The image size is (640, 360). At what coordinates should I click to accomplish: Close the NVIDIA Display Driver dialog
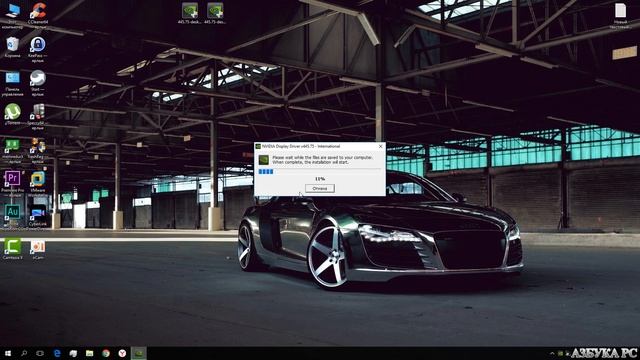coord(380,146)
